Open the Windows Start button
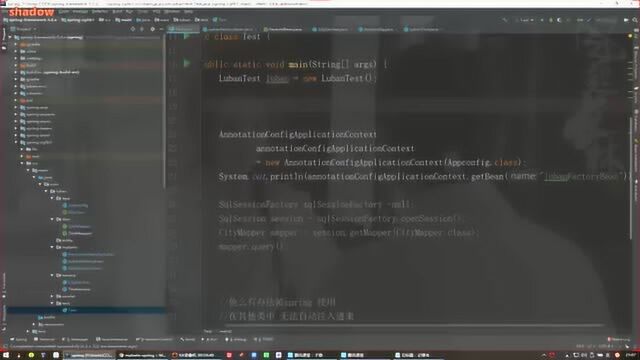The image size is (640, 360). click(x=6, y=355)
